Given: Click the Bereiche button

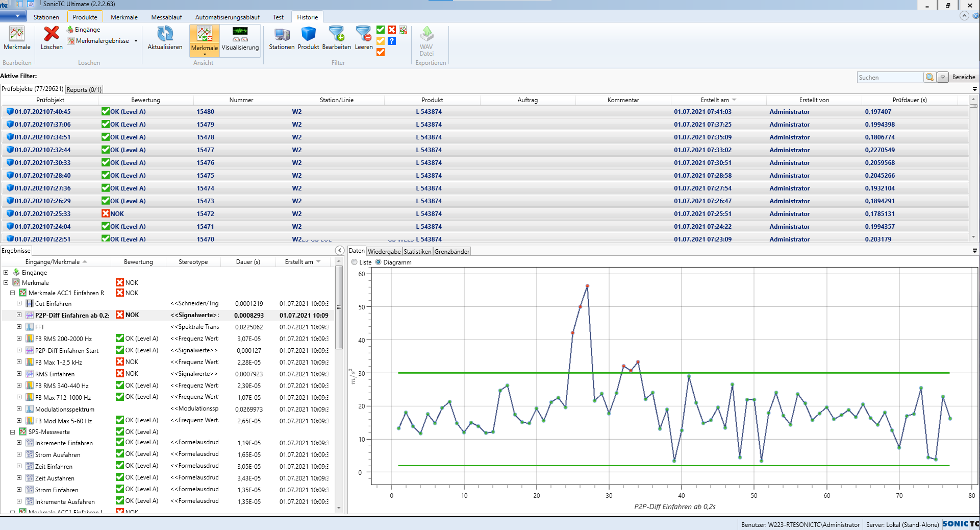Looking at the screenshot, I should (x=963, y=77).
